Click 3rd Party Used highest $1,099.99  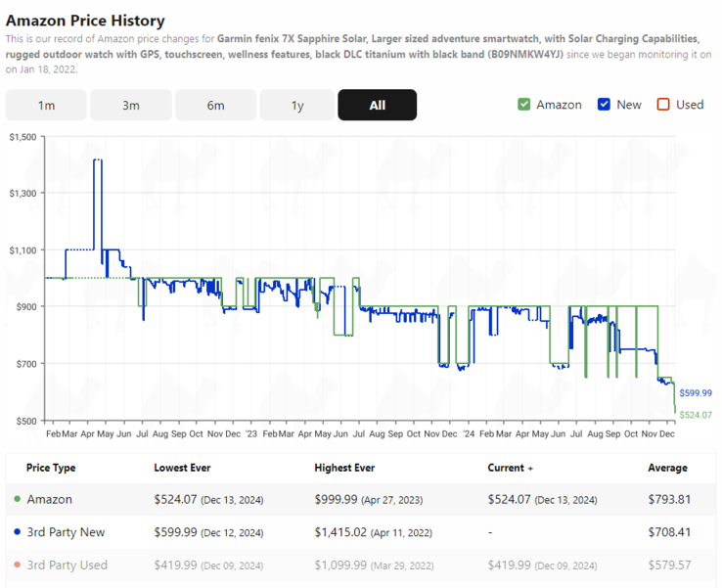coord(340,565)
